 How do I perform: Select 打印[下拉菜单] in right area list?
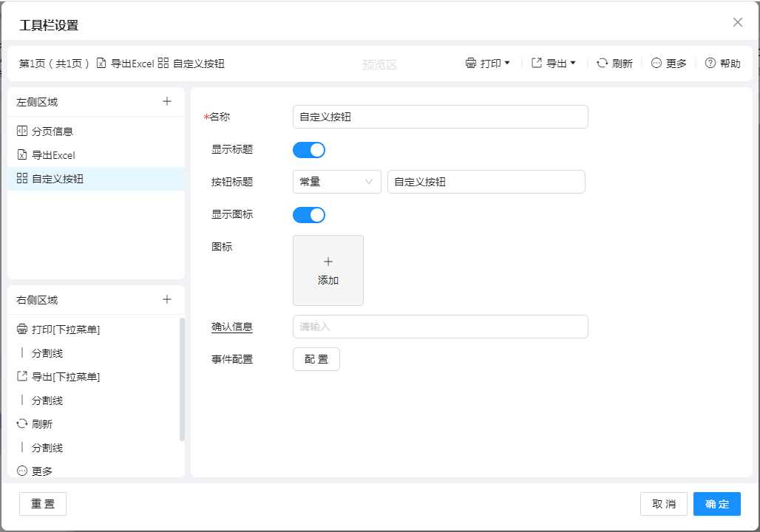(66, 330)
